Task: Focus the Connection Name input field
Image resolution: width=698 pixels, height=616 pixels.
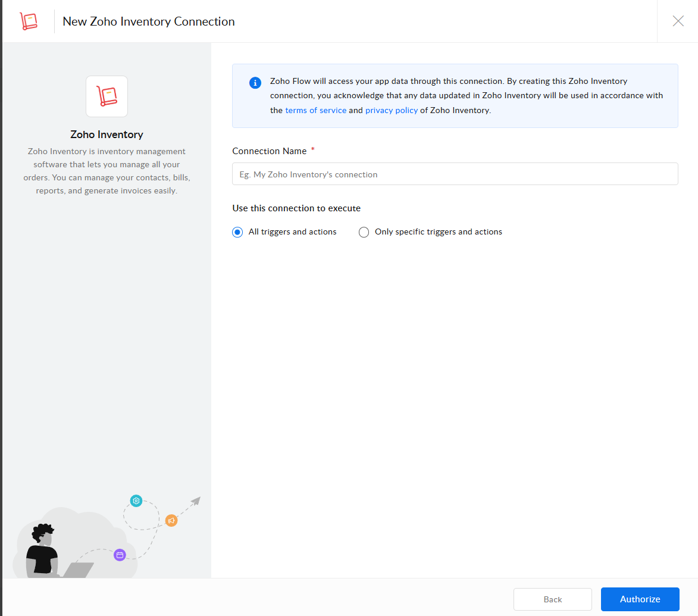Action: click(x=455, y=174)
